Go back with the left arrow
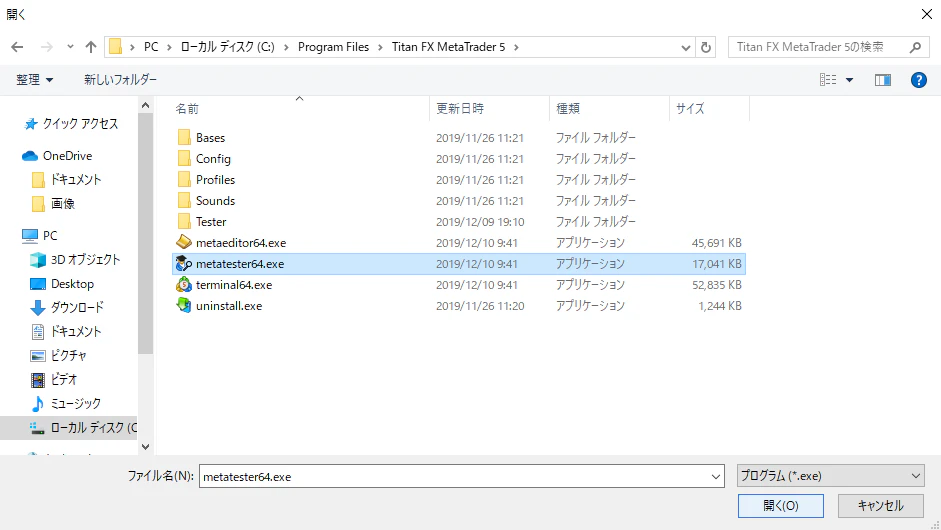Image resolution: width=941 pixels, height=530 pixels. [17, 47]
